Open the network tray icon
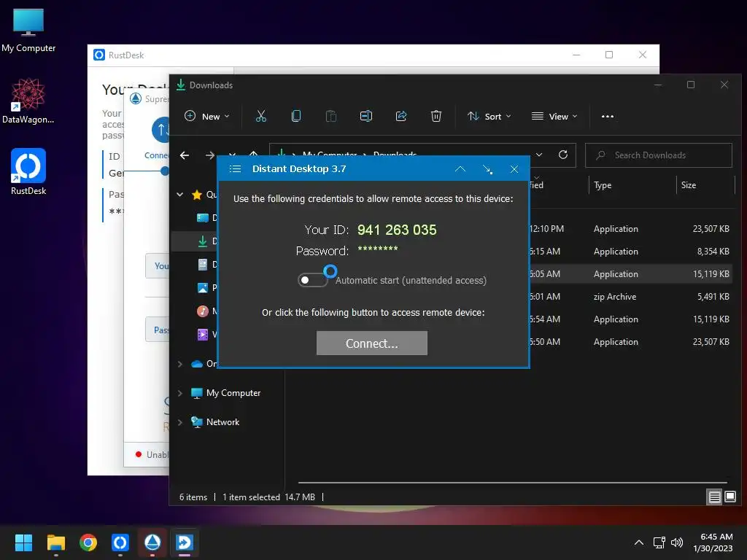 point(659,542)
